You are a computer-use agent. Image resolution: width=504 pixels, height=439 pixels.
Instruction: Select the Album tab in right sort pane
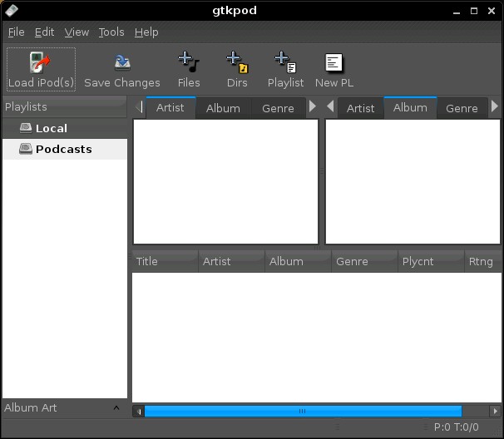pos(411,107)
